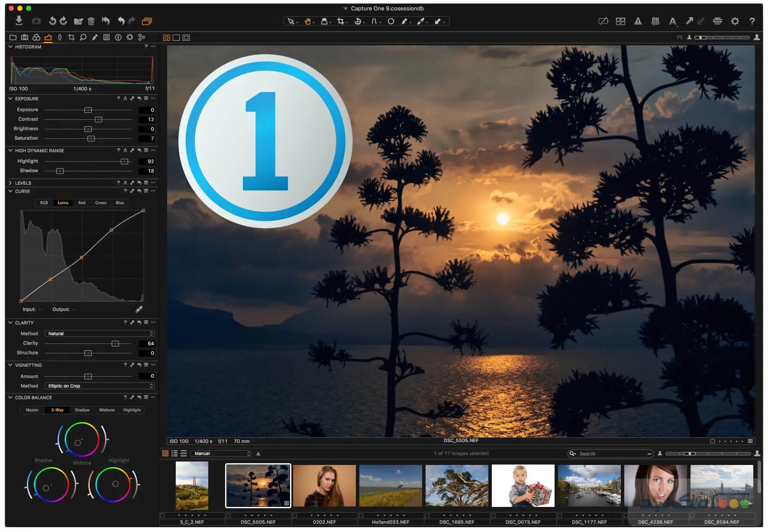The height and width of the screenshot is (532, 768).
Task: Select the Pan/Hand tool
Action: pyautogui.click(x=308, y=20)
